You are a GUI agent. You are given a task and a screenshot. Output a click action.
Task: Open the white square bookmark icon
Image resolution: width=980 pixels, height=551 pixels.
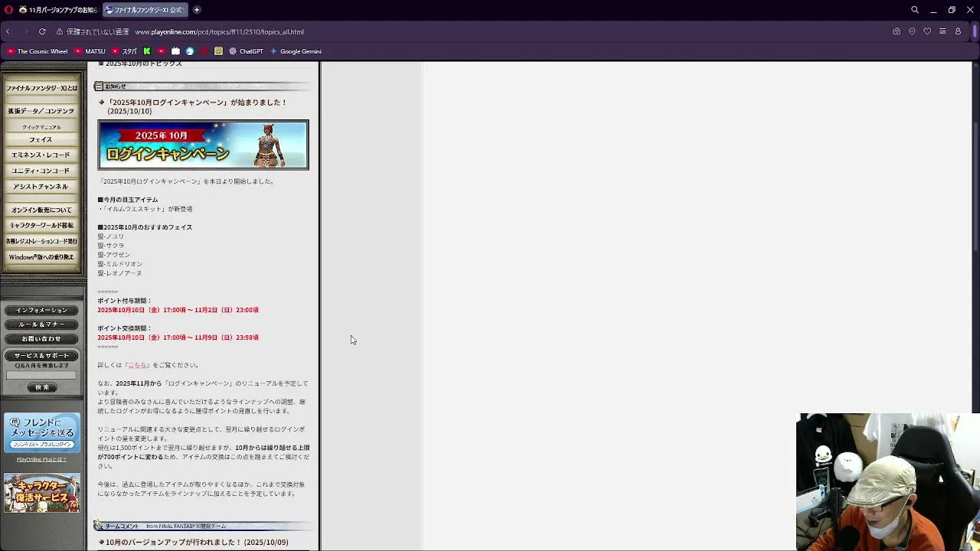pos(175,51)
